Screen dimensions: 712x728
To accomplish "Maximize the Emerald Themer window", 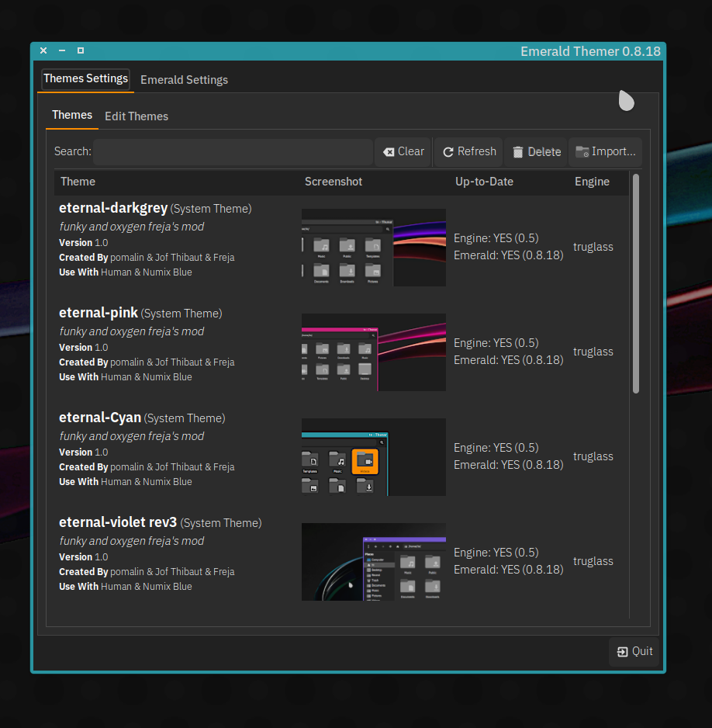I will coord(81,50).
